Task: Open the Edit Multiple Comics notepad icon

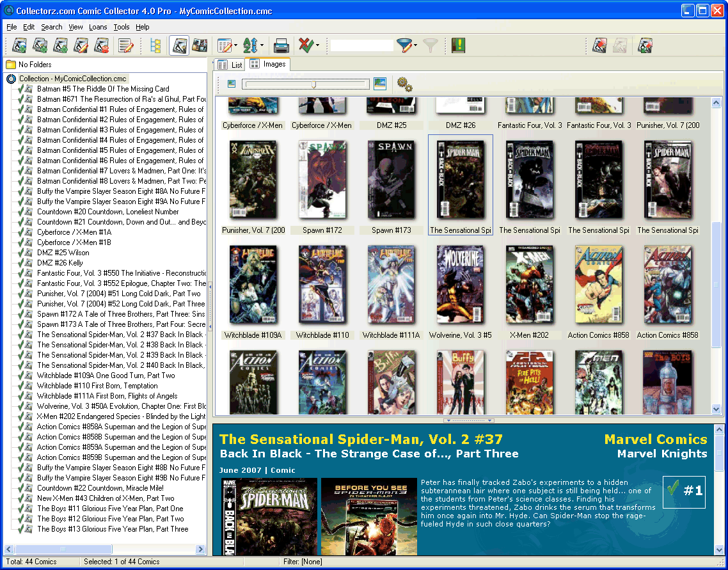Action: click(124, 45)
